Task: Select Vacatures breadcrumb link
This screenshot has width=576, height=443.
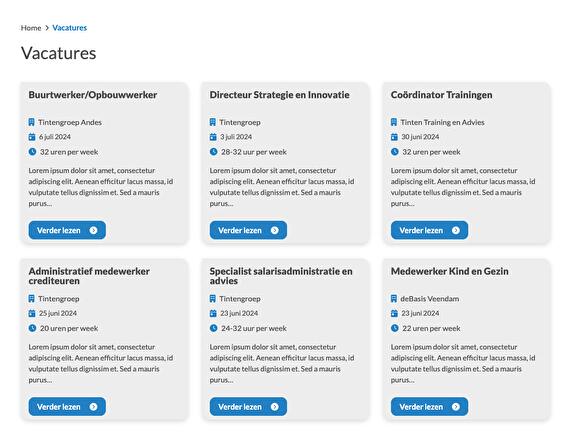Action: pos(69,28)
